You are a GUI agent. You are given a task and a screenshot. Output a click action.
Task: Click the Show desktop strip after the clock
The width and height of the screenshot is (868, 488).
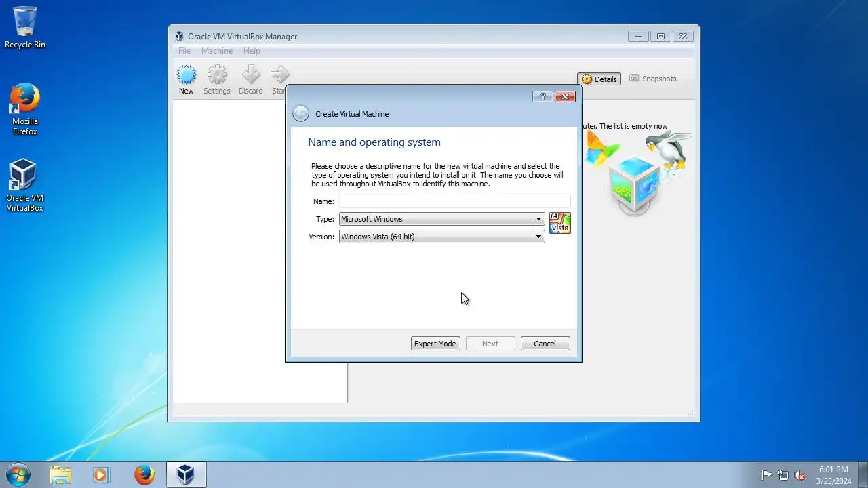click(x=863, y=474)
